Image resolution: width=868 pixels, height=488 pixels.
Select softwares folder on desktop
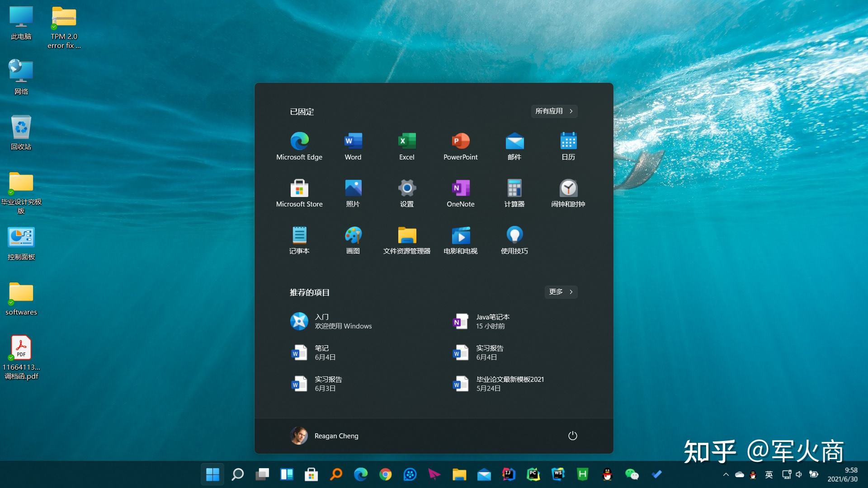point(21,299)
